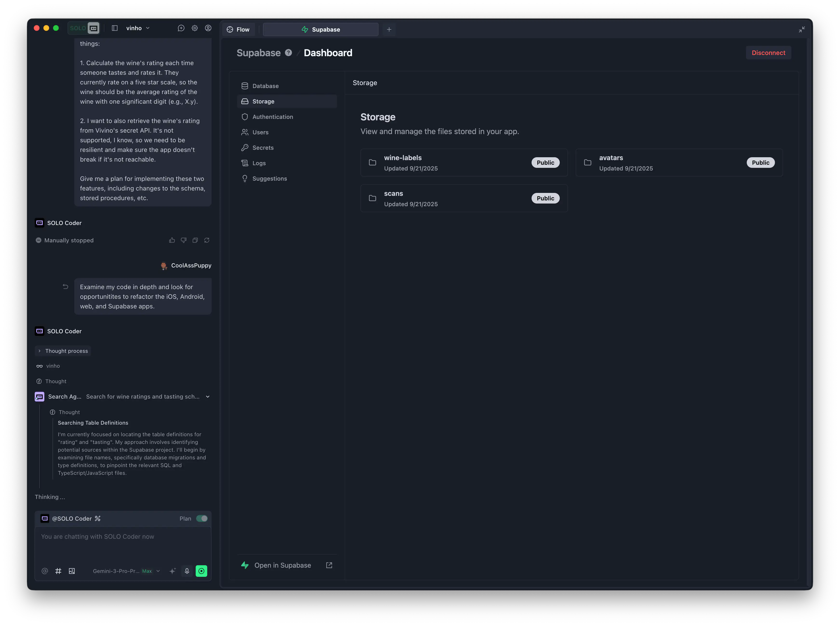The height and width of the screenshot is (626, 840).
Task: Switch to the Flow tab
Action: 239,30
